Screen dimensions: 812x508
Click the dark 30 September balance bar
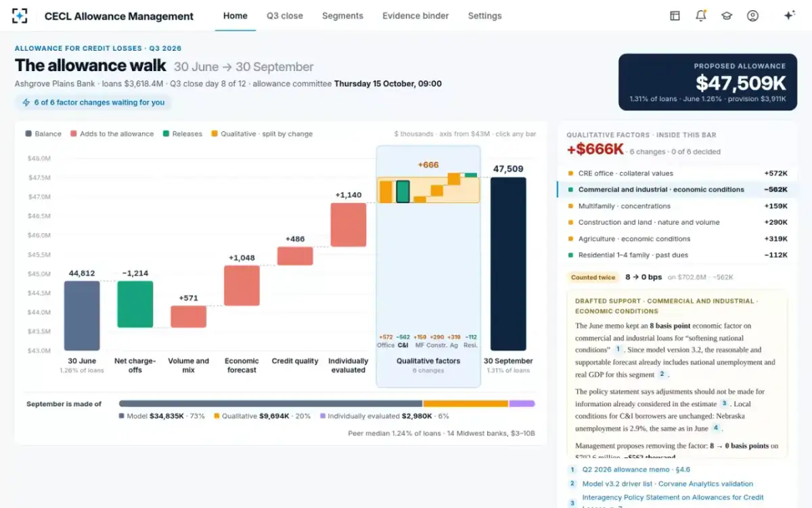click(x=508, y=264)
